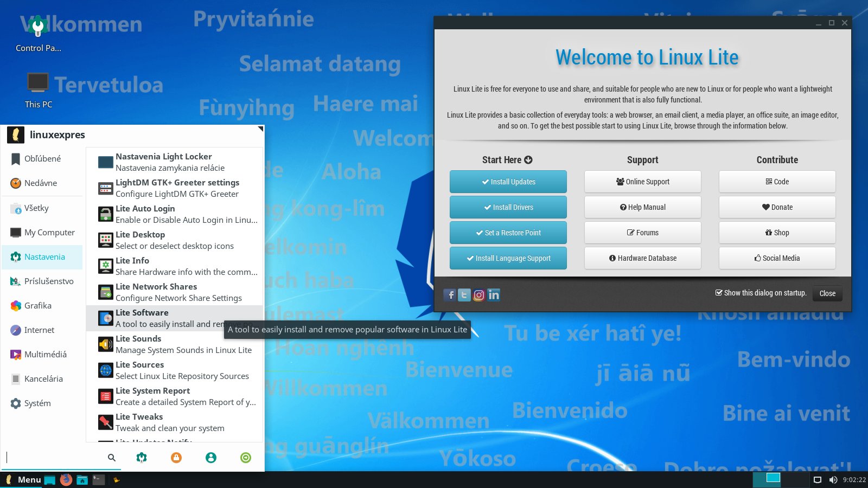The width and height of the screenshot is (868, 488).
Task: Click Set a Restore Point button
Action: [508, 233]
